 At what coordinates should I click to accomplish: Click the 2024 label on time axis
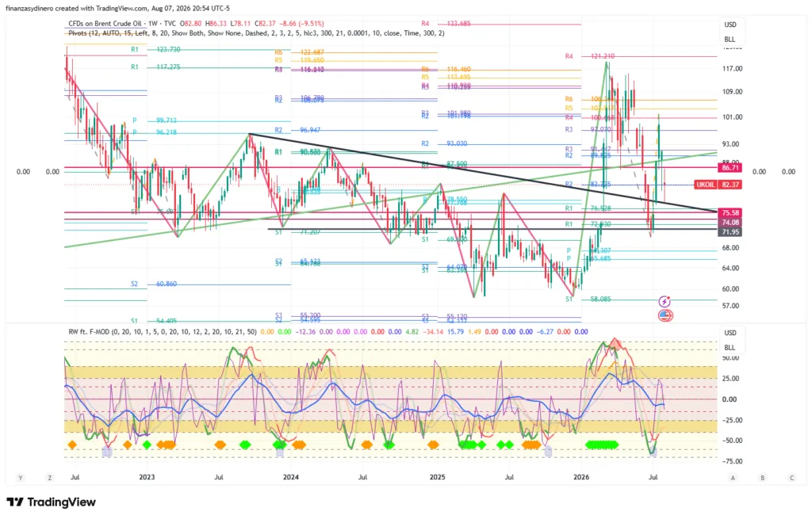tap(290, 477)
